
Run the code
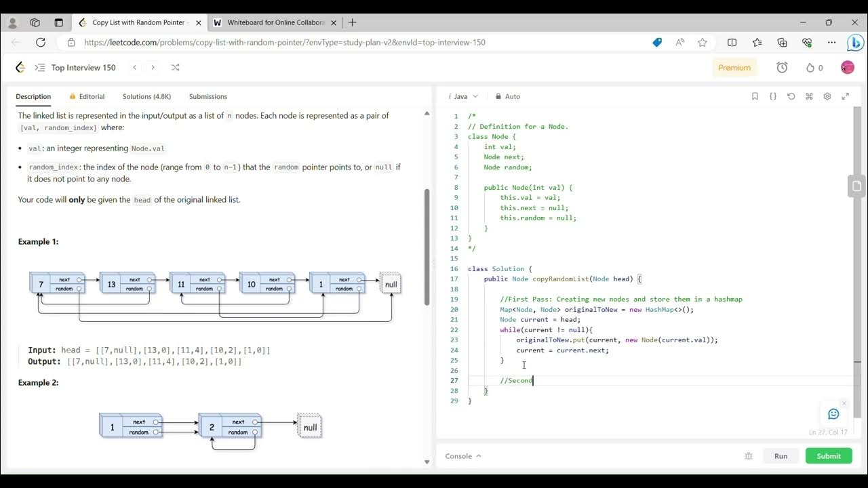point(781,456)
